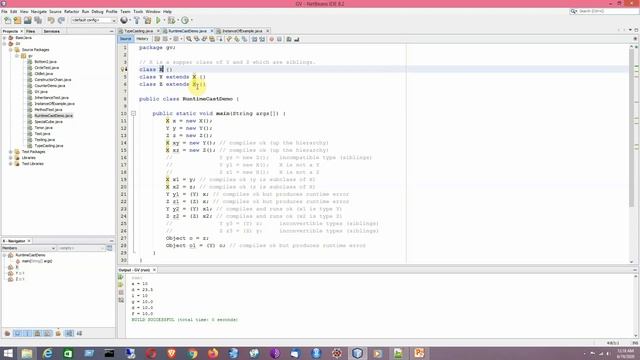This screenshot has height=360, width=640.
Task: Collapse the Source Packages node
Action: coord(11,50)
